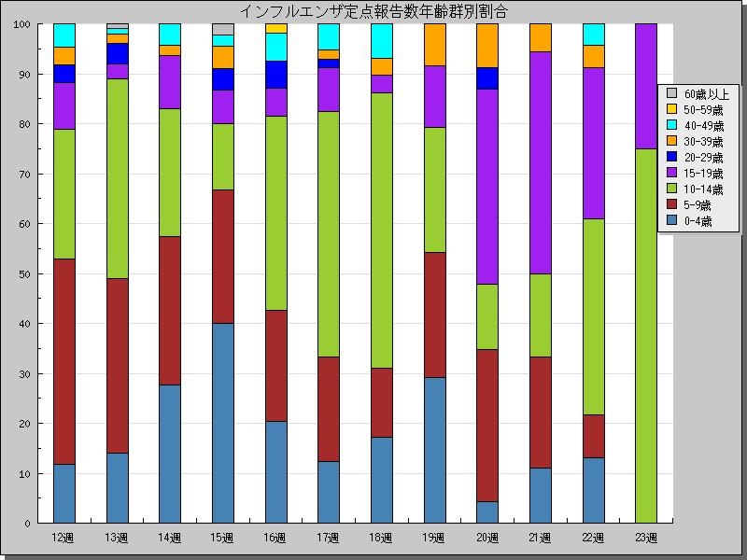Click the 23週 axis label

[x=645, y=539]
